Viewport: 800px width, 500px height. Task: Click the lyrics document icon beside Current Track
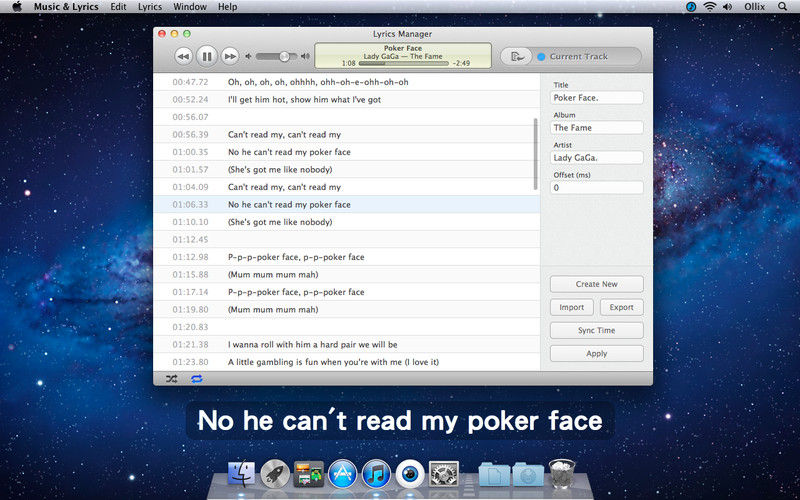click(516, 56)
